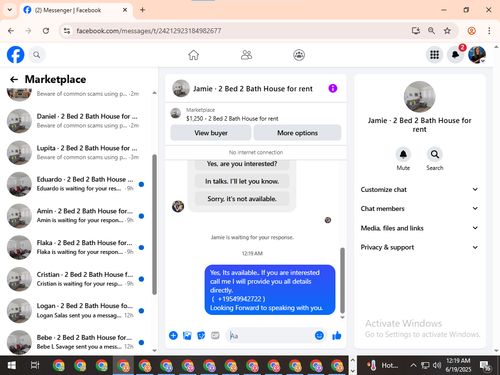
Task: Show hidden system tray icons chevron
Action: click(x=413, y=365)
